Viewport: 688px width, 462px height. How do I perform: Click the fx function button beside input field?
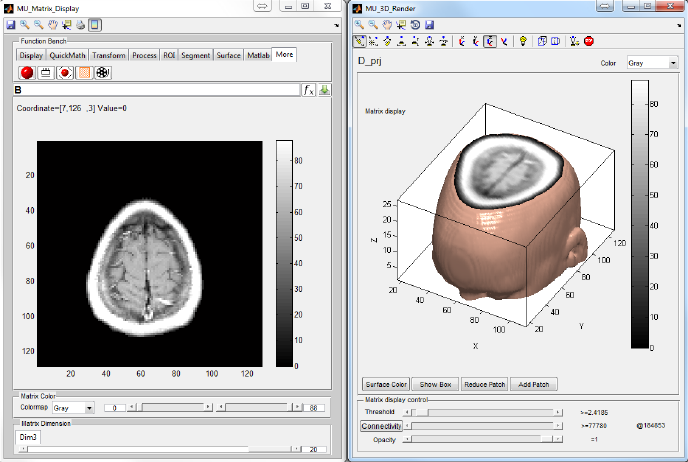[310, 90]
